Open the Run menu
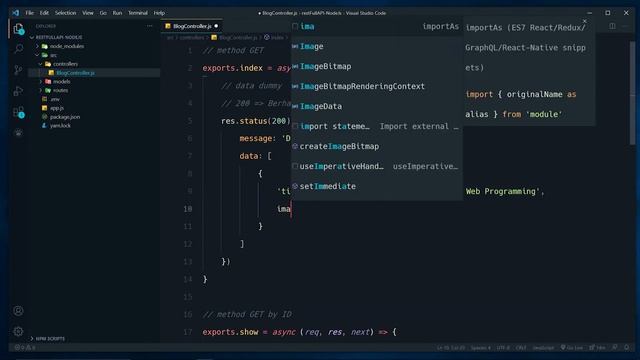 (117, 13)
